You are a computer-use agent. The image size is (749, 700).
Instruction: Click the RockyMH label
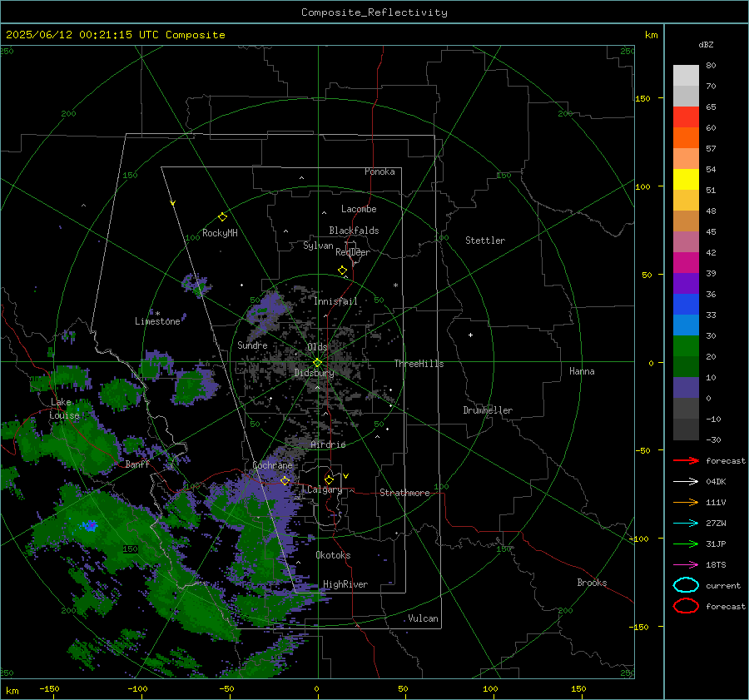click(220, 233)
